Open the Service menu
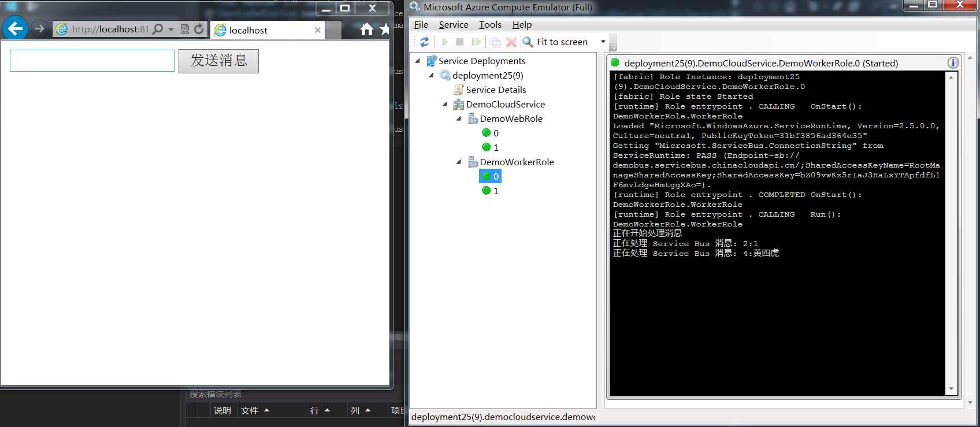The height and width of the screenshot is (427, 980). coord(454,24)
